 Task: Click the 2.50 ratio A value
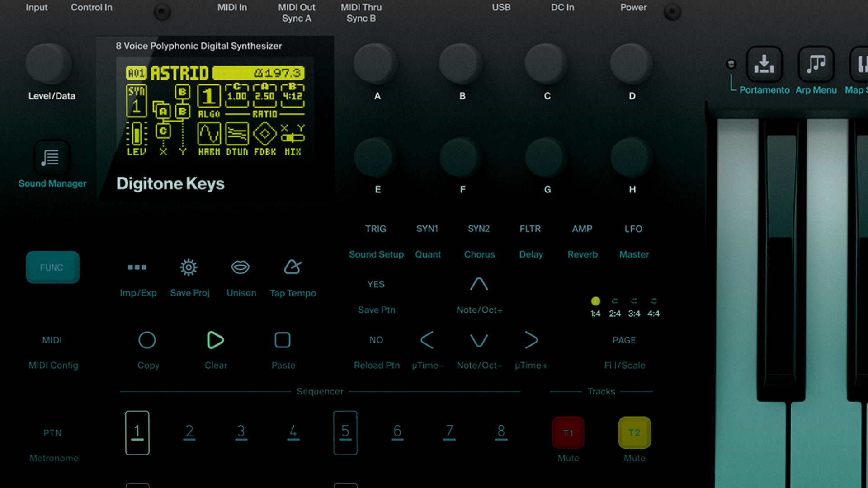(264, 96)
